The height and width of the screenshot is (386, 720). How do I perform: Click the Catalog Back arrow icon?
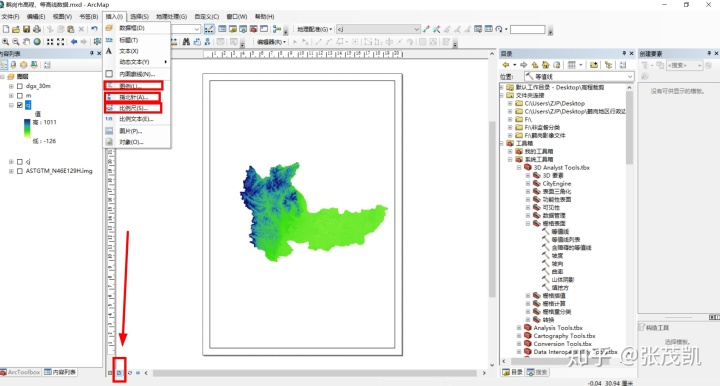pyautogui.click(x=506, y=65)
